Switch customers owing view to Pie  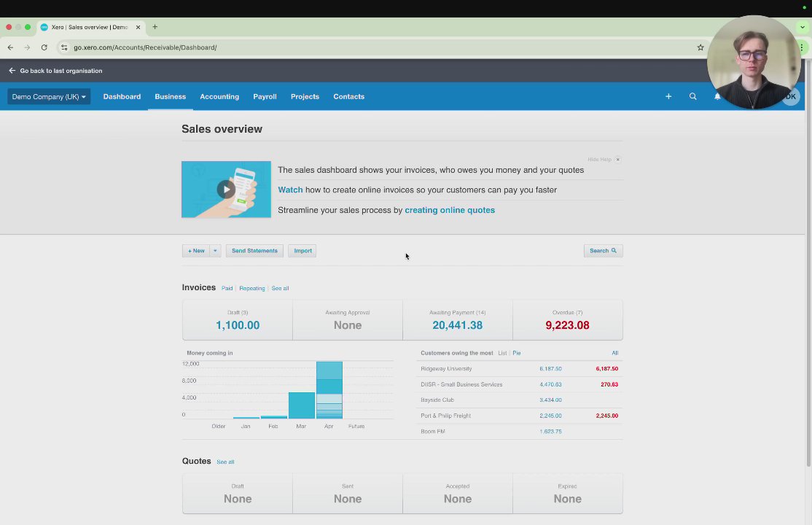tap(516, 353)
